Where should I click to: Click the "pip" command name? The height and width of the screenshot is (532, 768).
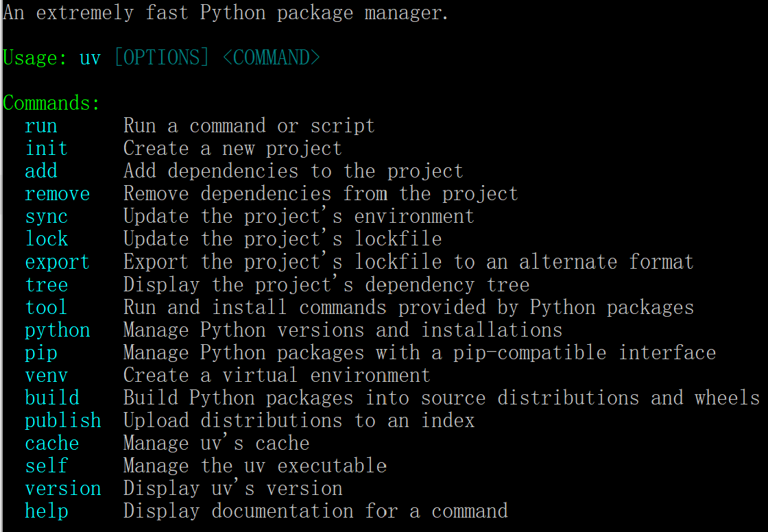(41, 353)
